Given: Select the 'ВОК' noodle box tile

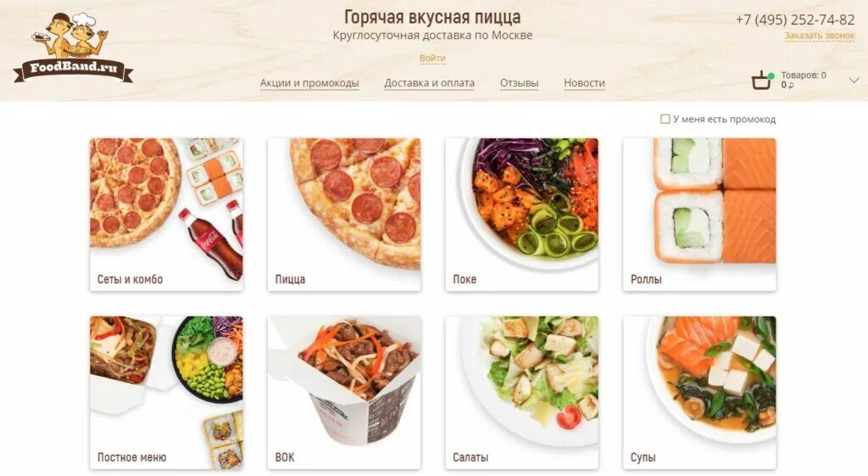Looking at the screenshot, I should point(344,393).
